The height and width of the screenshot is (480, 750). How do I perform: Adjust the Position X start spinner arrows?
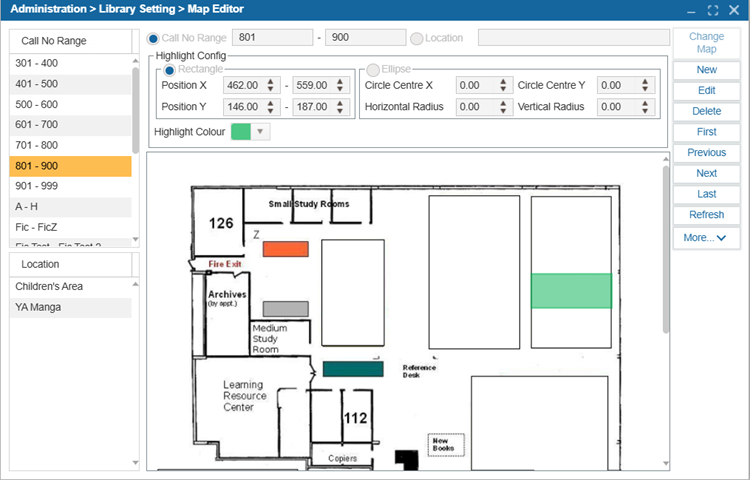click(271, 86)
